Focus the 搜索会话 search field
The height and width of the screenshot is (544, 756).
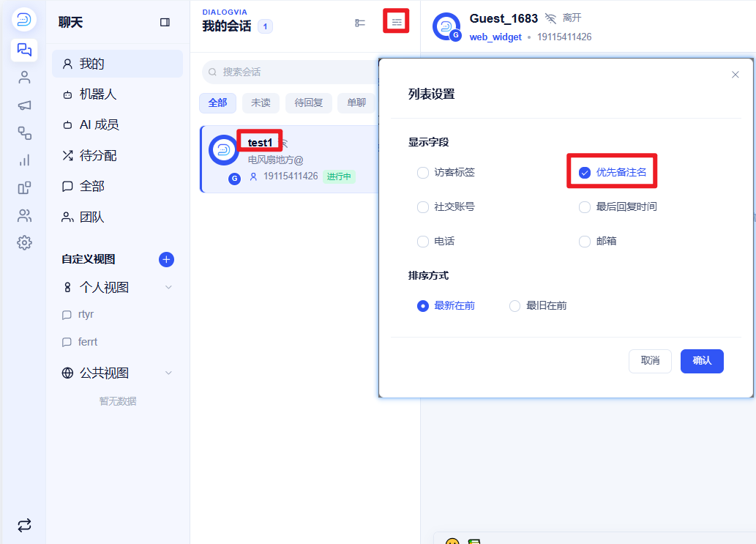291,72
